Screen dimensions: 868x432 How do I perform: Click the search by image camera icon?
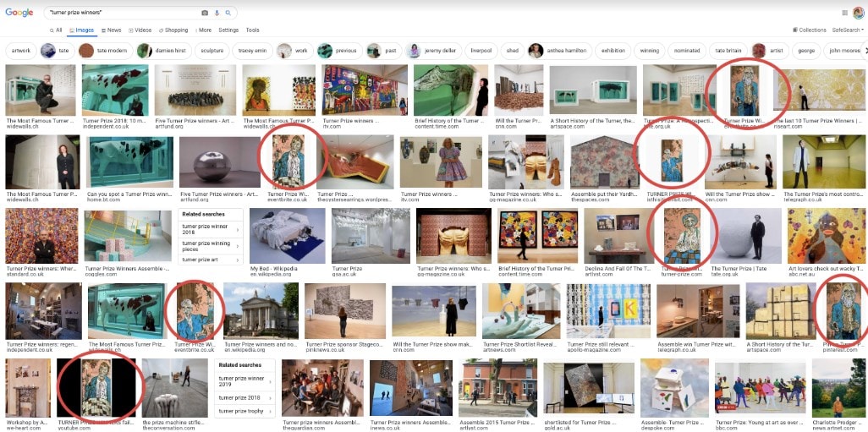205,14
